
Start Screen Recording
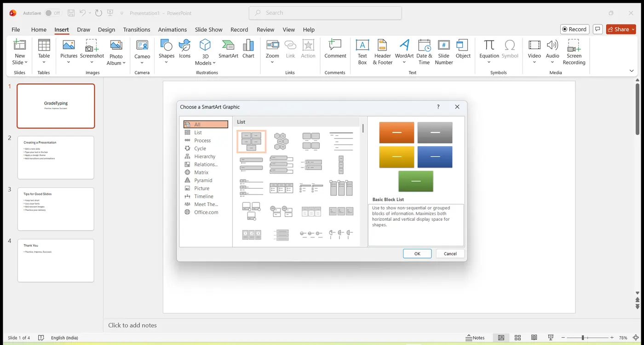point(574,52)
